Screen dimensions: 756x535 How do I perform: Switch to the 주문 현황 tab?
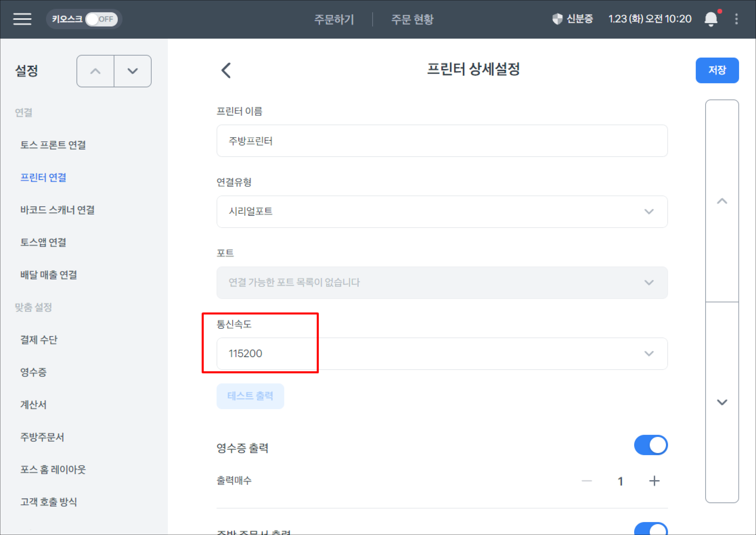412,19
